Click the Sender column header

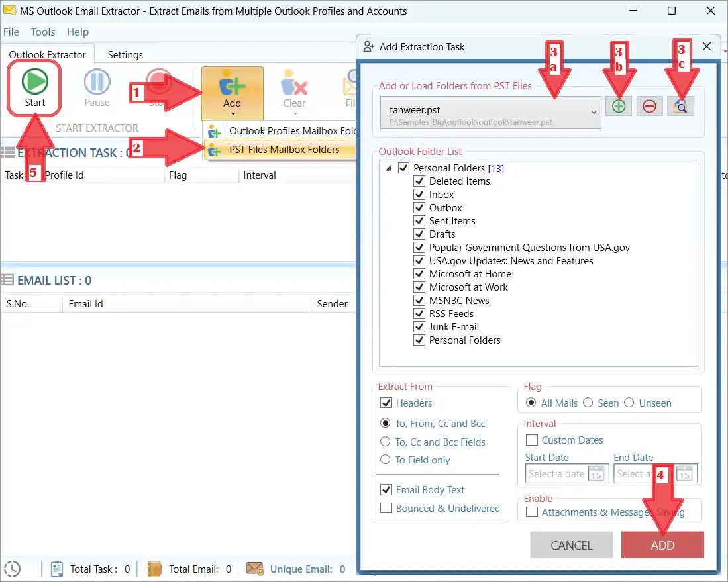pos(333,304)
